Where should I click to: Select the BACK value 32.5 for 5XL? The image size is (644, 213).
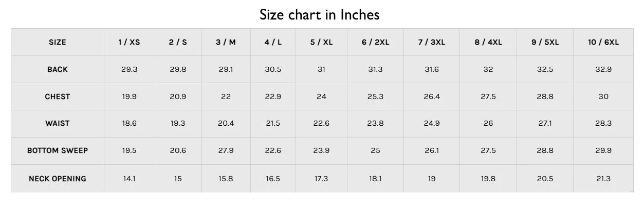click(545, 69)
